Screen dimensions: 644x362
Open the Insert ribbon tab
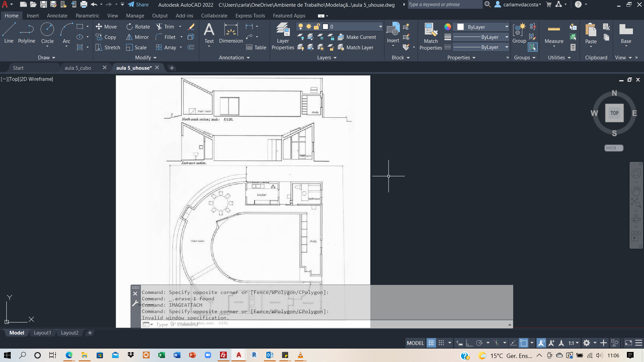point(33,15)
